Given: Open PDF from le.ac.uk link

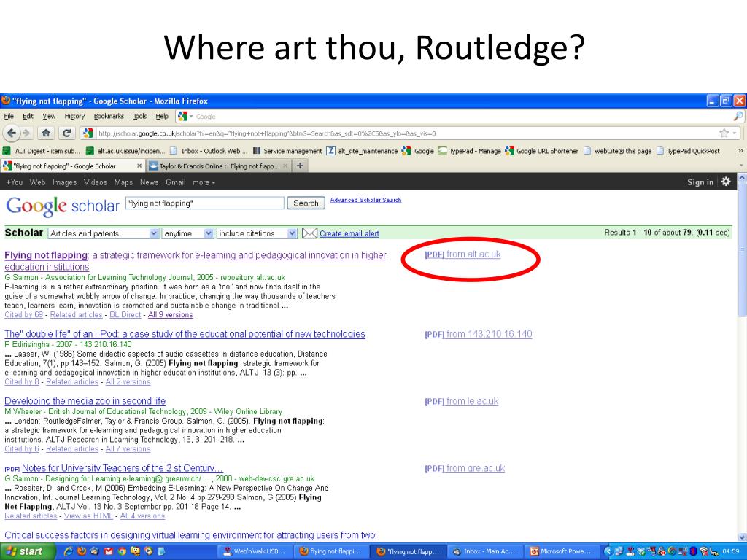Looking at the screenshot, I should click(461, 402).
